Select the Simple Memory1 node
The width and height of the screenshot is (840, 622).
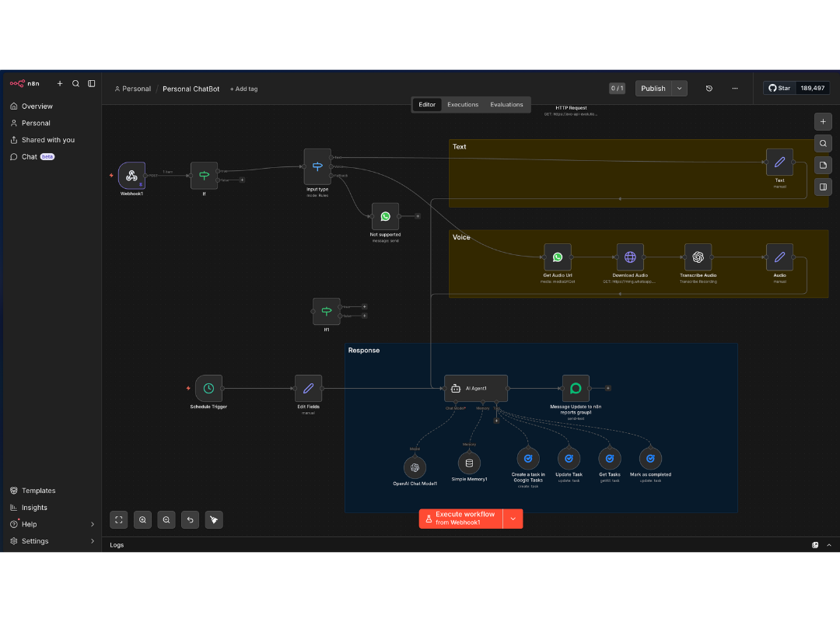[x=469, y=463]
